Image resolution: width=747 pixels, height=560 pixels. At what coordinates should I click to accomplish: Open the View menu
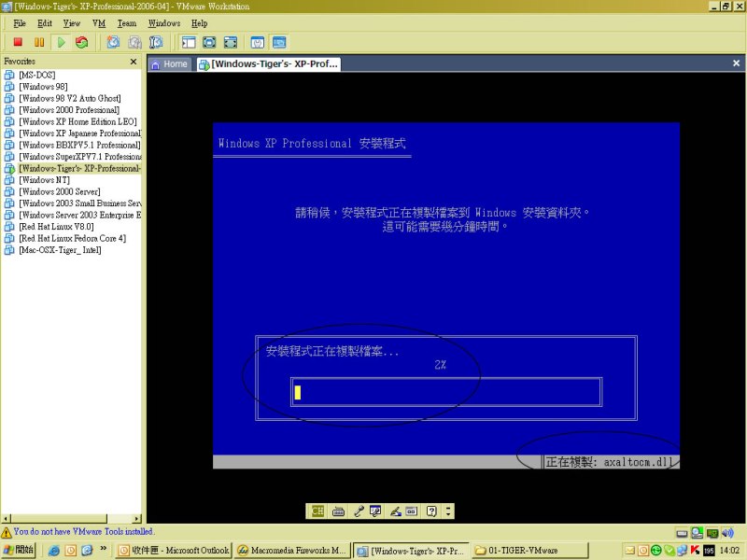coord(72,23)
